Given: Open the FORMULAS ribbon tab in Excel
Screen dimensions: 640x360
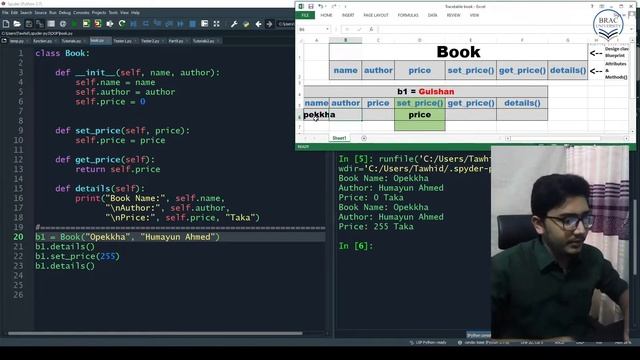Looking at the screenshot, I should click(x=408, y=15).
